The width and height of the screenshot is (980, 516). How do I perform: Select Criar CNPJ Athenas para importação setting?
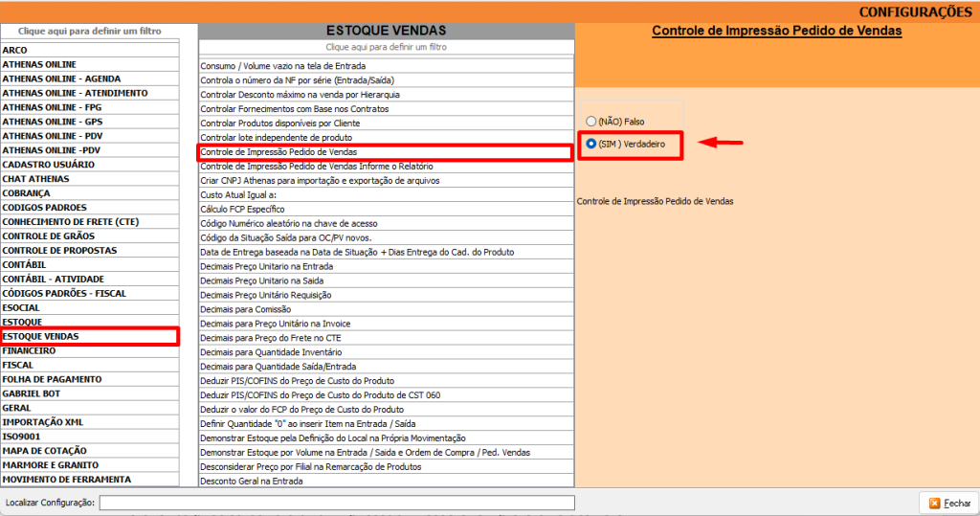coord(387,181)
